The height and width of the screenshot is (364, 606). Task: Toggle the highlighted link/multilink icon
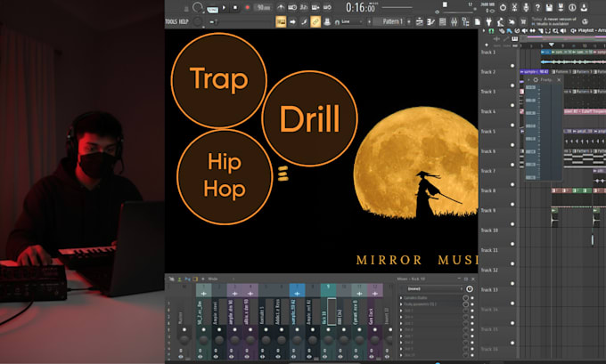pyautogui.click(x=315, y=22)
